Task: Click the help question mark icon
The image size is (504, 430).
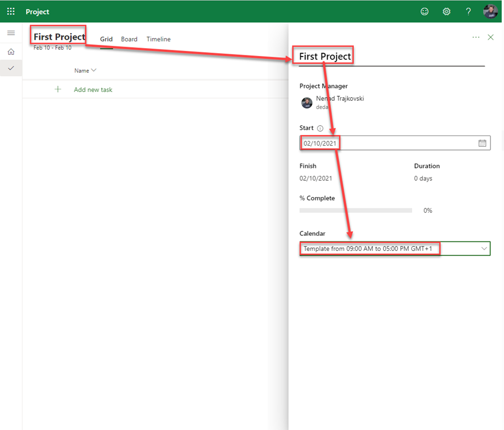Action: pyautogui.click(x=469, y=11)
